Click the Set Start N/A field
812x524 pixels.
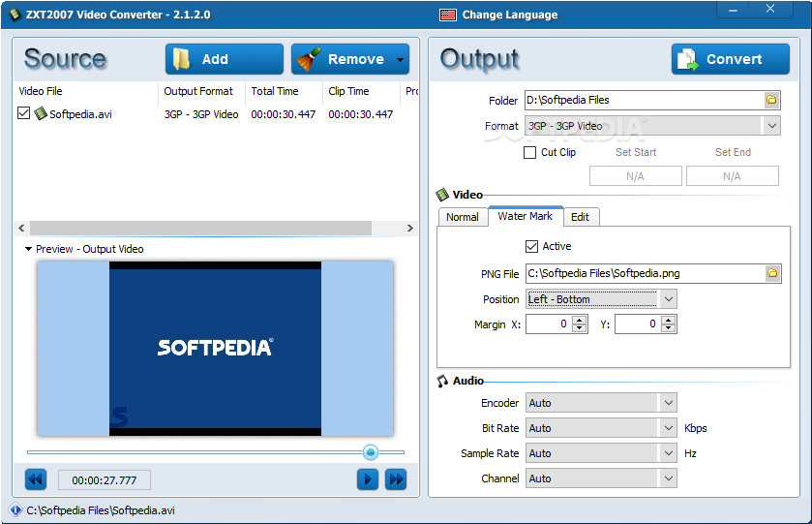click(x=636, y=176)
